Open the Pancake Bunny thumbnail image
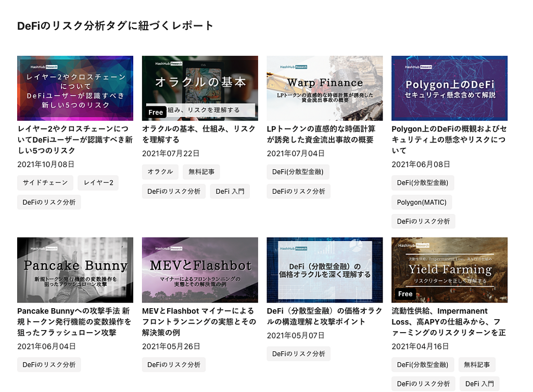533x392 pixels. point(75,270)
